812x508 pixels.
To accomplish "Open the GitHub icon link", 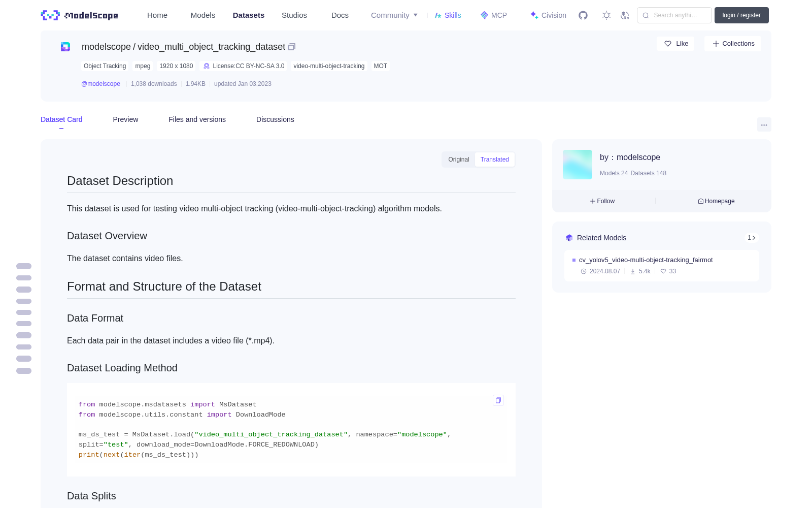I will 583,15.
